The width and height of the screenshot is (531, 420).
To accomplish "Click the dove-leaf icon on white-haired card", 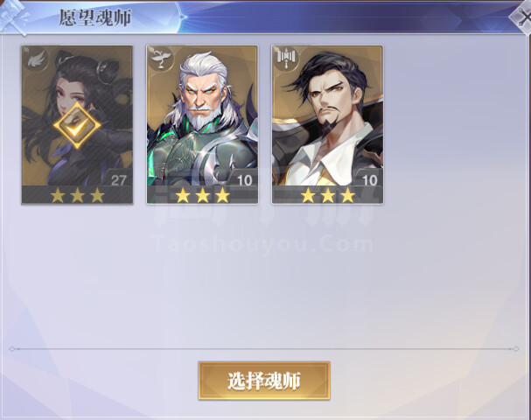I will tap(160, 59).
